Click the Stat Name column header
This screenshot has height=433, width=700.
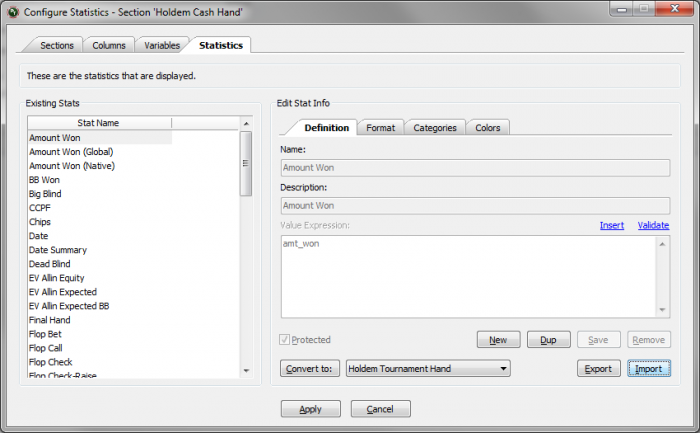coord(99,123)
